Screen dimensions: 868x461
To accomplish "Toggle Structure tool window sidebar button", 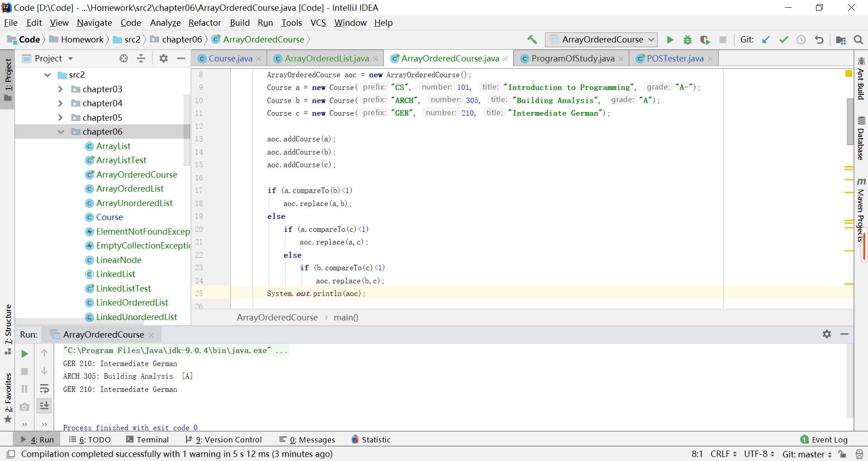I will [x=8, y=329].
